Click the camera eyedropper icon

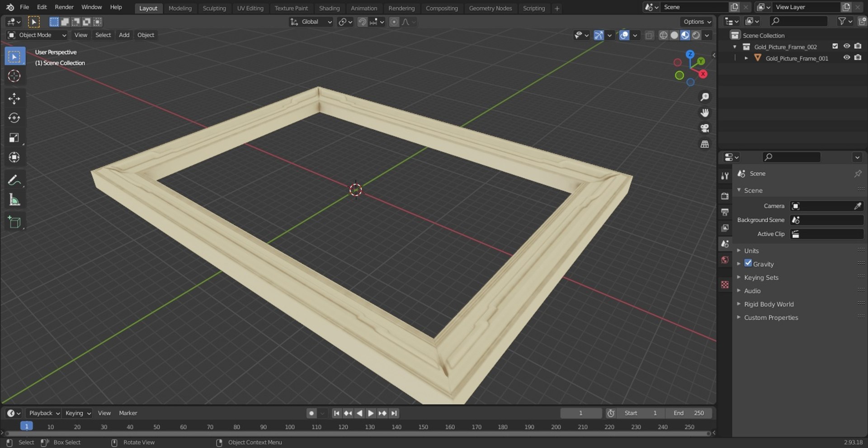click(858, 206)
